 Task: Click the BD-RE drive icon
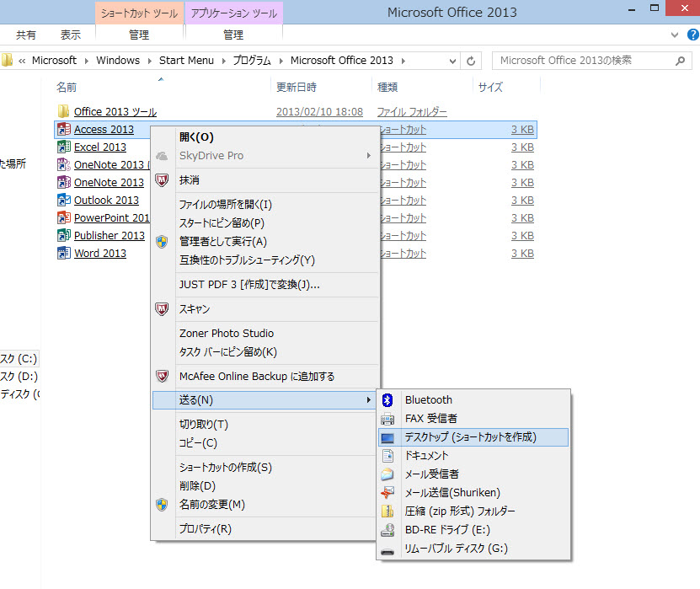(387, 530)
